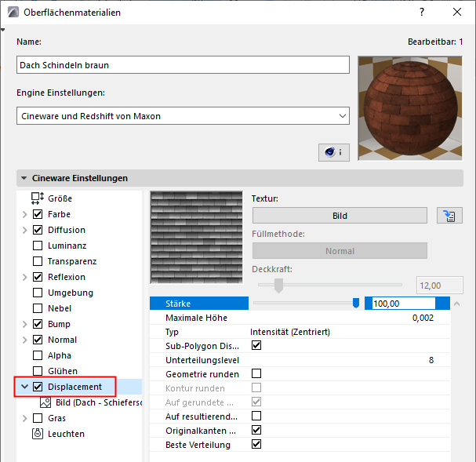Enable the Transparenz checkbox
This screenshot has width=476, height=462.
click(38, 261)
